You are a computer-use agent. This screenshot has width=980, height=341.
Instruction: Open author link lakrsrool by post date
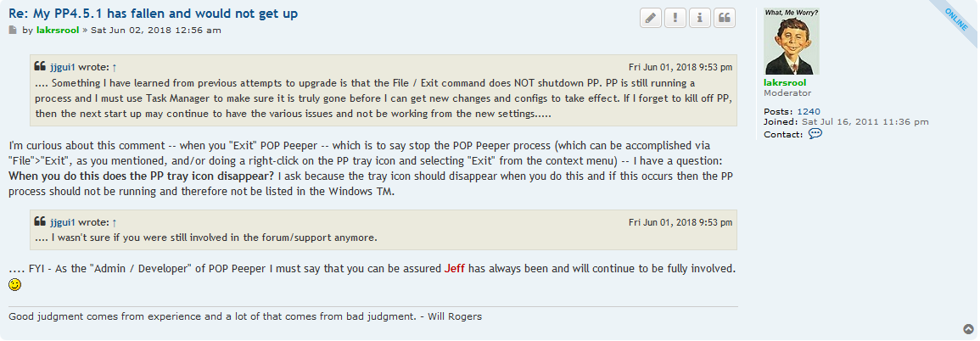58,30
